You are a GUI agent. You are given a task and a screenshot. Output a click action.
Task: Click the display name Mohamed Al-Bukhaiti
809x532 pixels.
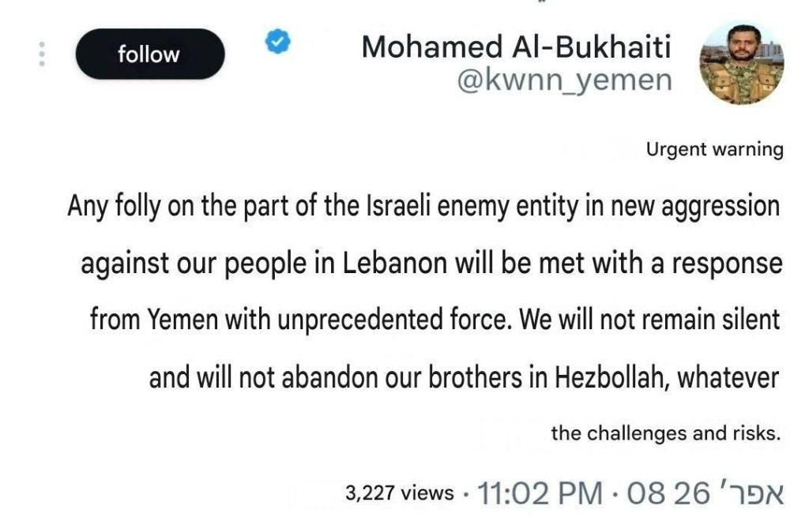(x=516, y=47)
